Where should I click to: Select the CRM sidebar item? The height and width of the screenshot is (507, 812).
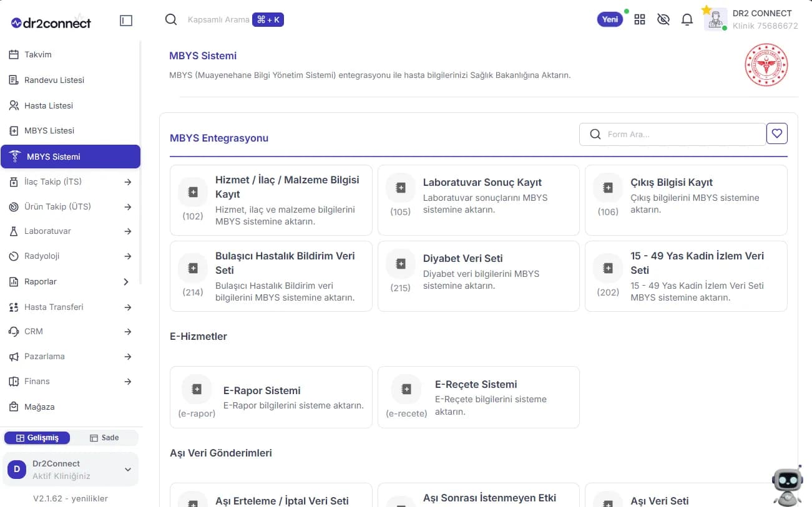(70, 331)
